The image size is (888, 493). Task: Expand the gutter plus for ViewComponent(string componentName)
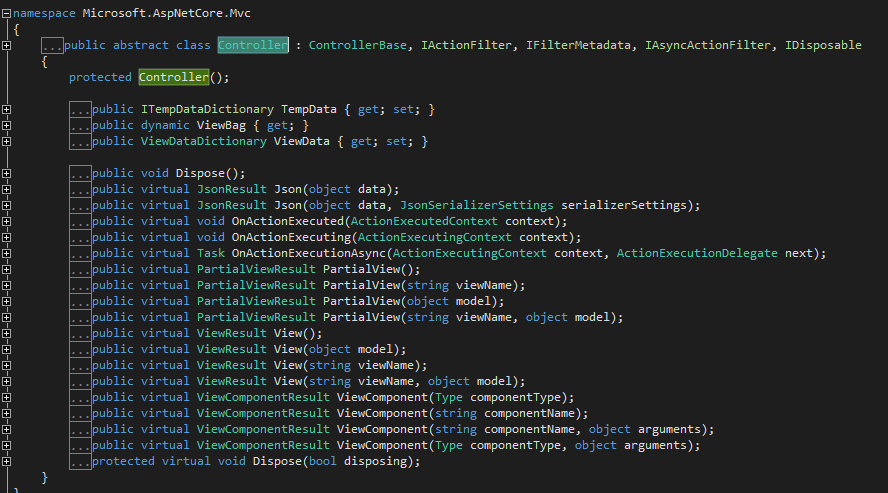tap(6, 413)
